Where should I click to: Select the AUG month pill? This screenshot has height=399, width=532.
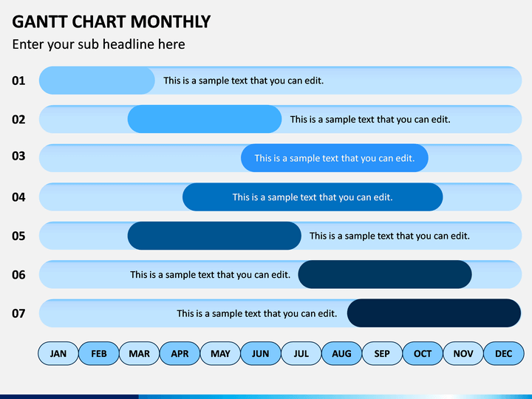point(341,353)
